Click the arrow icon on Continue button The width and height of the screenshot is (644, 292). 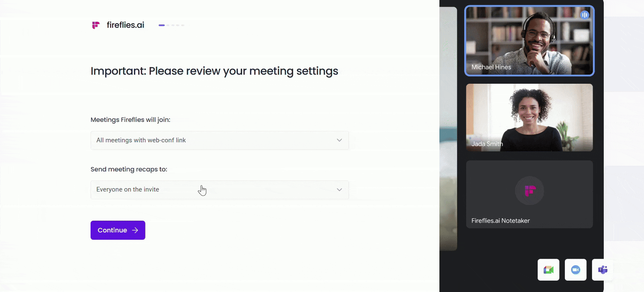coord(135,230)
